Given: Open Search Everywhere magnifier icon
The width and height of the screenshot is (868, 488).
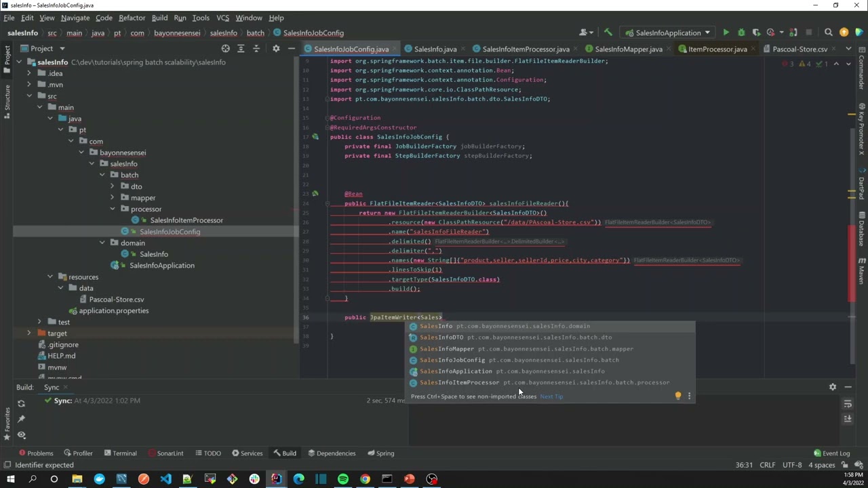Looking at the screenshot, I should pyautogui.click(x=828, y=33).
